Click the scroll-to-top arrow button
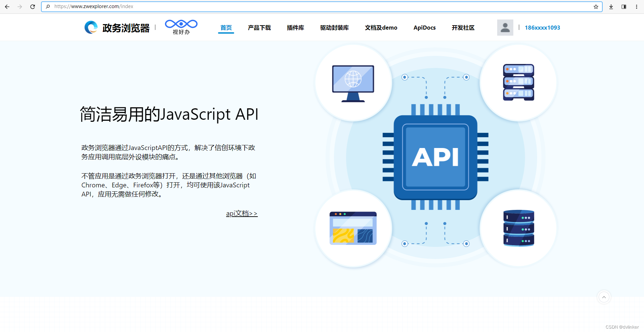644x332 pixels. (604, 297)
